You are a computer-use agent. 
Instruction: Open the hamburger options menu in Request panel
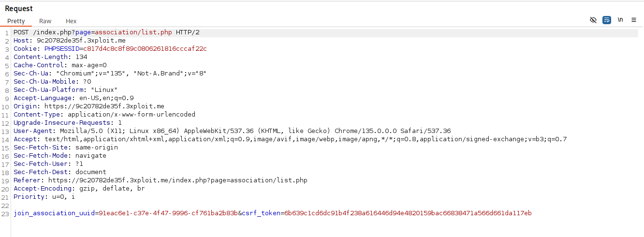[634, 20]
